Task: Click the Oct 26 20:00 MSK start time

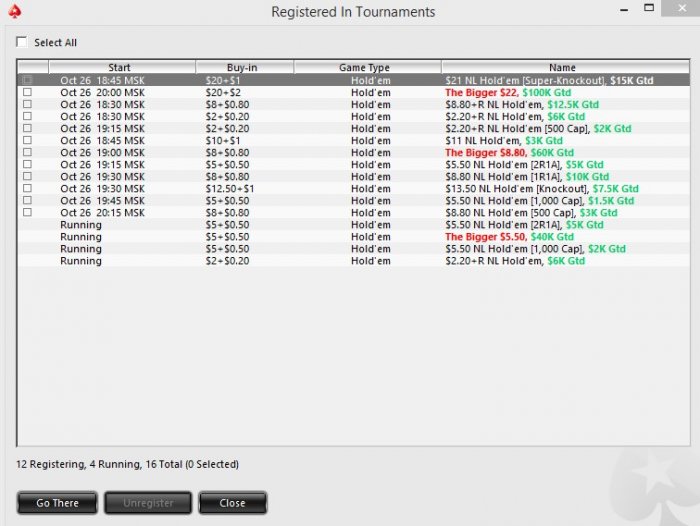Action: click(x=102, y=92)
